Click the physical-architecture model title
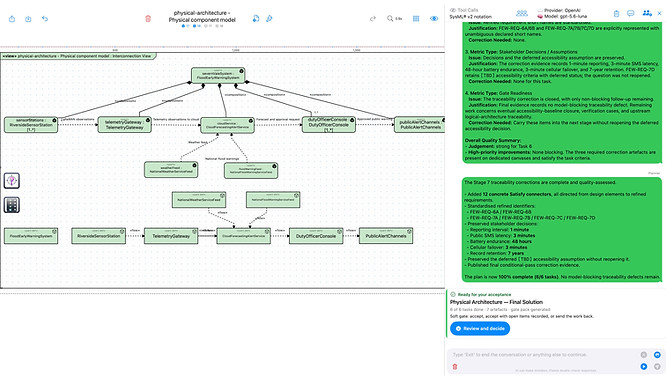The width and height of the screenshot is (666, 376). tap(202, 16)
